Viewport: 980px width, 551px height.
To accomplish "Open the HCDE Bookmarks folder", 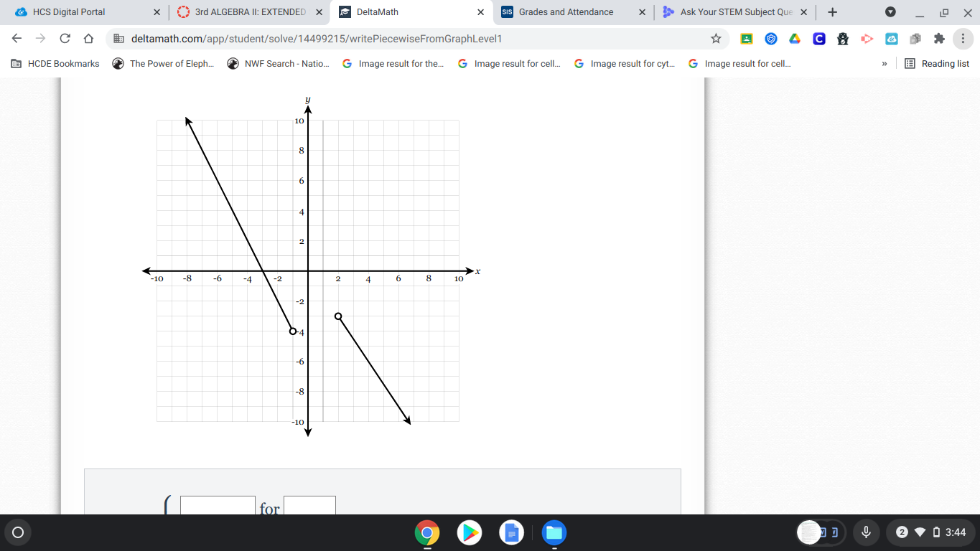I will 55,63.
